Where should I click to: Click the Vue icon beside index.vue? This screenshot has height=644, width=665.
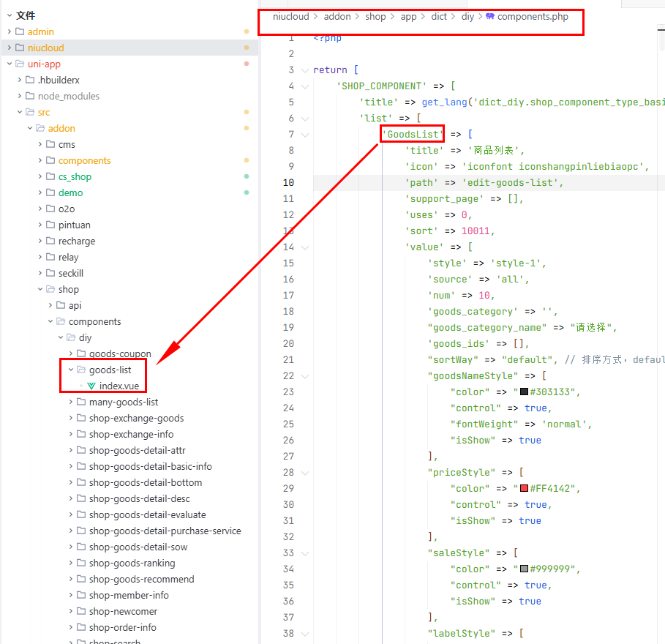click(x=91, y=386)
